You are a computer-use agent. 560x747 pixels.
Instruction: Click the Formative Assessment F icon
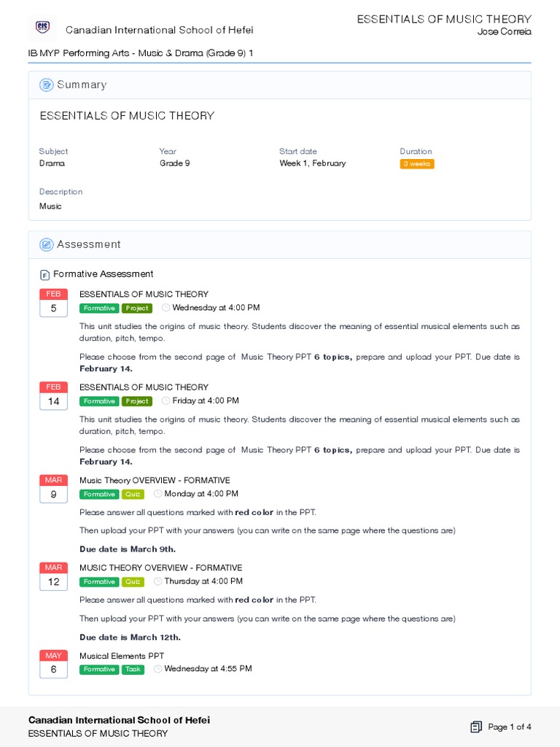tap(44, 275)
